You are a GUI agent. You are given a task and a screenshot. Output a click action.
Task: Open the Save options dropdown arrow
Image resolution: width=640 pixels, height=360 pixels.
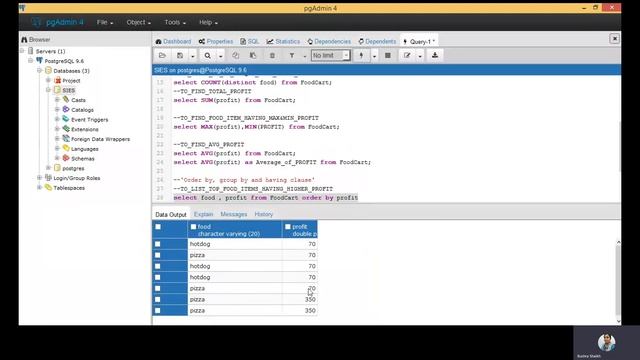193,56
